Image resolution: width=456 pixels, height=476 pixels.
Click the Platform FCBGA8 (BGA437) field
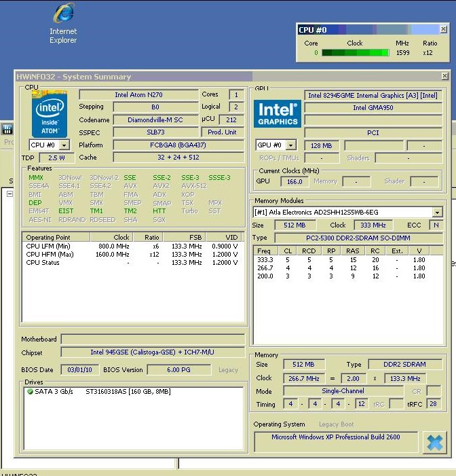178,145
